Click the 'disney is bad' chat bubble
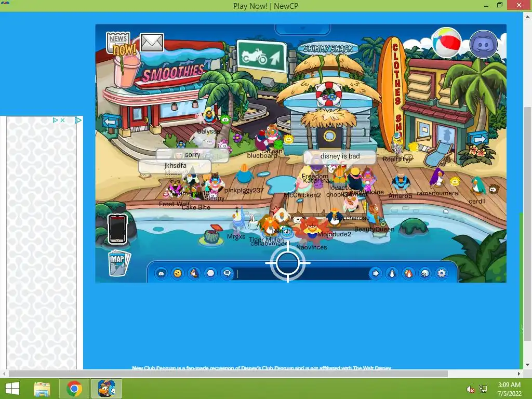This screenshot has height=399, width=532. (340, 156)
